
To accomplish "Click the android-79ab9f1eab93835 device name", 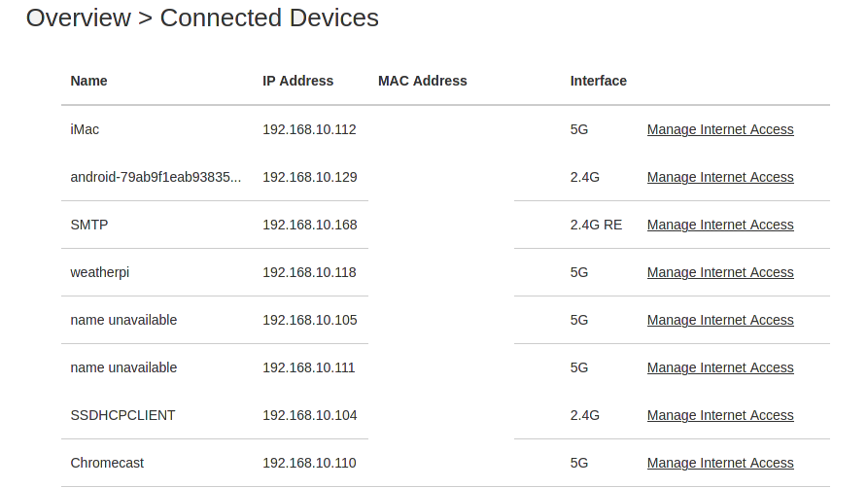I will pos(156,177).
